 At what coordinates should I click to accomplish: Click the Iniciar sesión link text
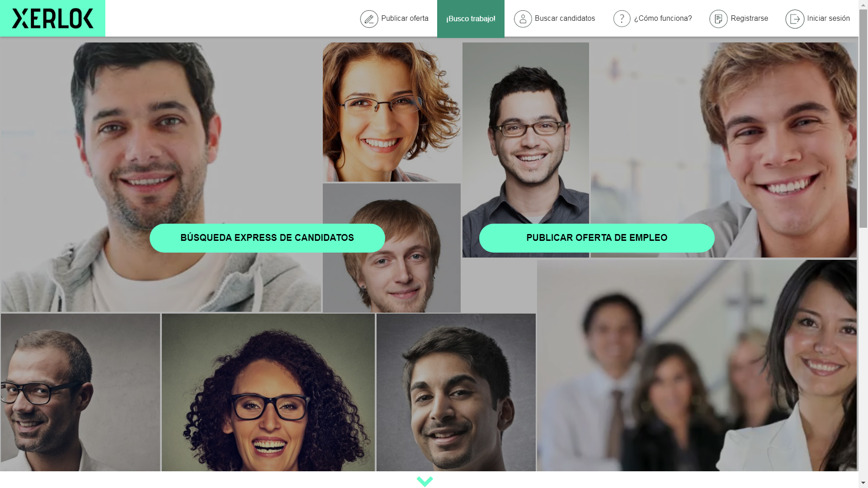click(828, 19)
